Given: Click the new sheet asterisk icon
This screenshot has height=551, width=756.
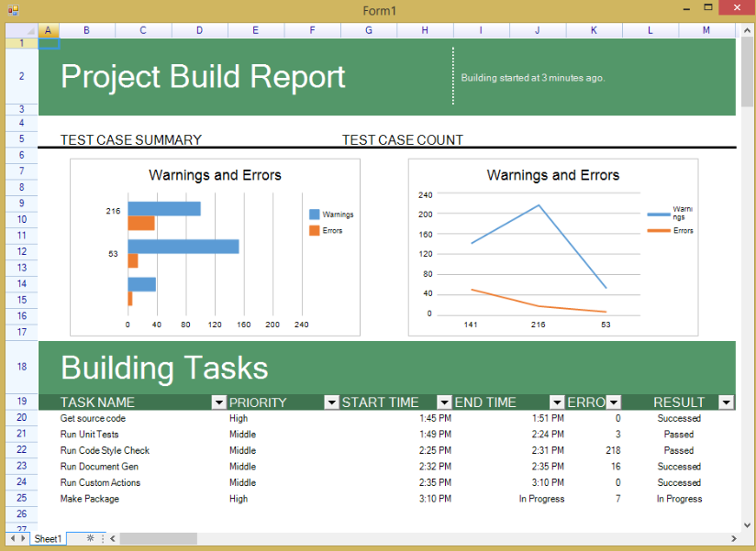Looking at the screenshot, I should pyautogui.click(x=90, y=538).
